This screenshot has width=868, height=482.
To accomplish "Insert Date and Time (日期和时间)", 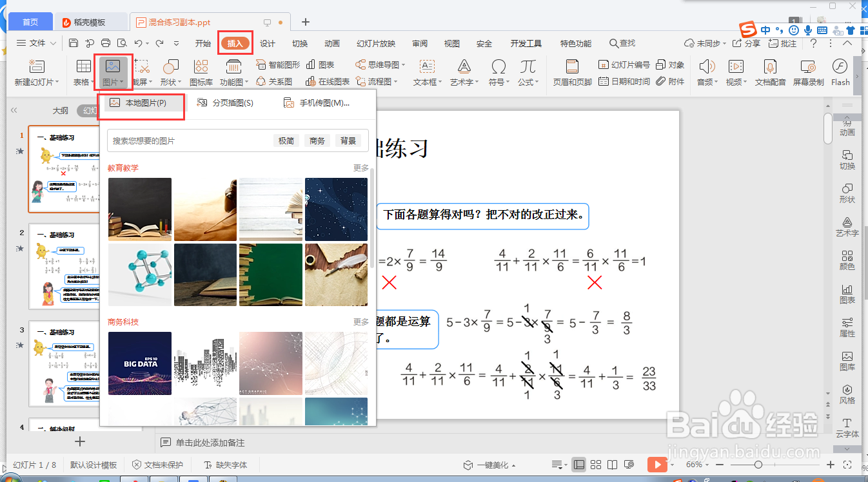I will [x=624, y=81].
